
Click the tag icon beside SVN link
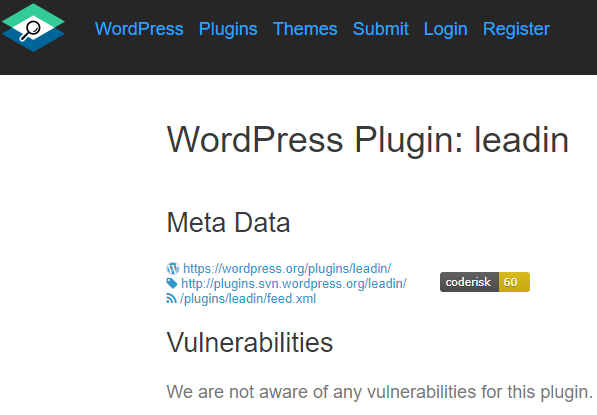coord(172,283)
